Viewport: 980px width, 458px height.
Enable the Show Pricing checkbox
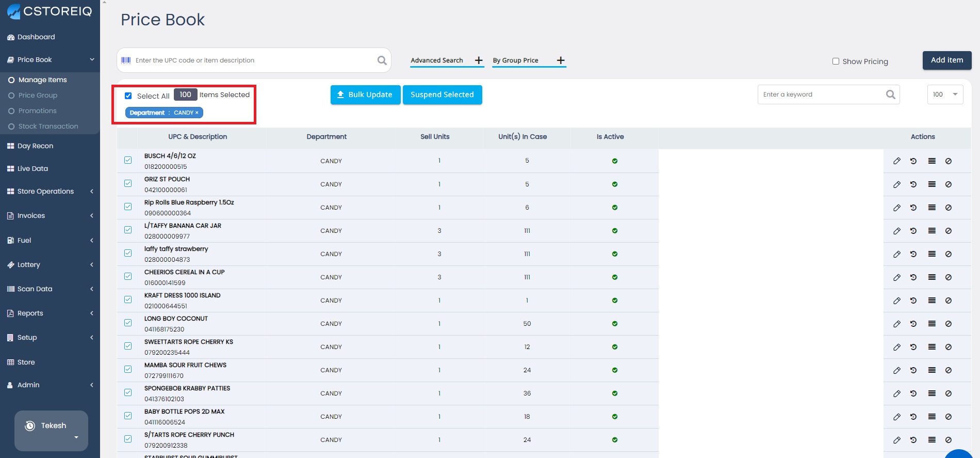pyautogui.click(x=836, y=61)
